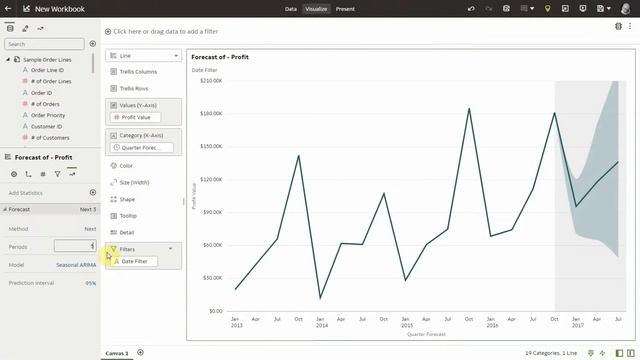The width and height of the screenshot is (640, 360).
Task: Switch to the Visualize tab
Action: point(316,9)
